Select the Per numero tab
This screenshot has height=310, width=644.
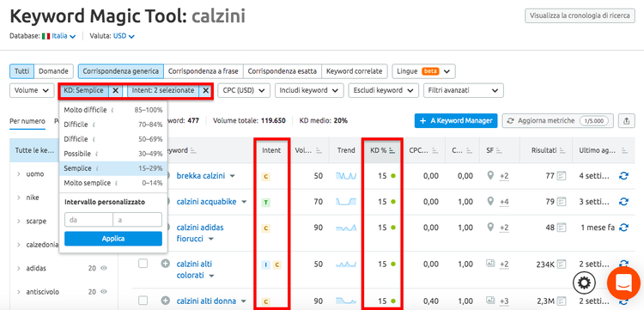(x=27, y=121)
